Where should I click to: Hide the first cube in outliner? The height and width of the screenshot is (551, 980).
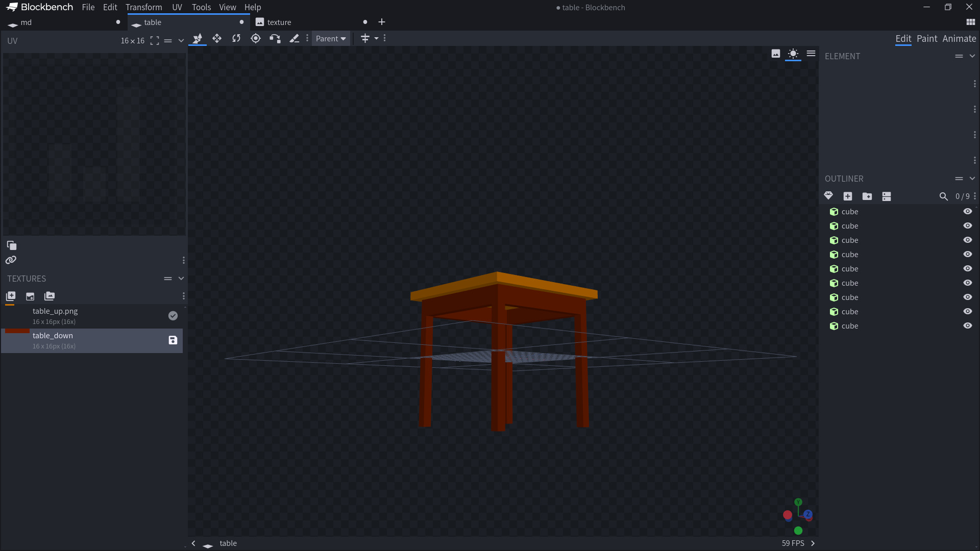click(967, 211)
